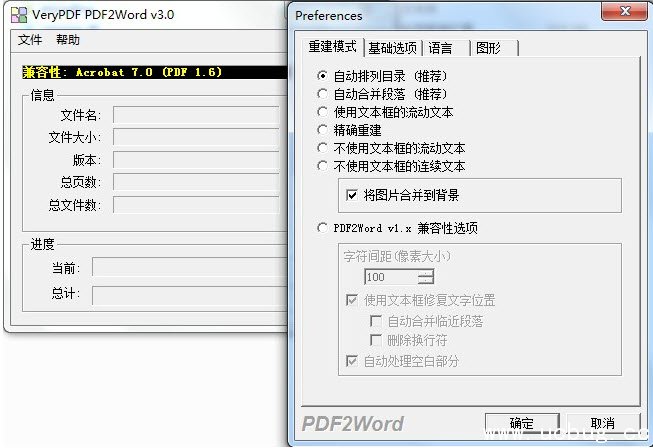Select 不使用文本框的连续文本 option

[322, 166]
